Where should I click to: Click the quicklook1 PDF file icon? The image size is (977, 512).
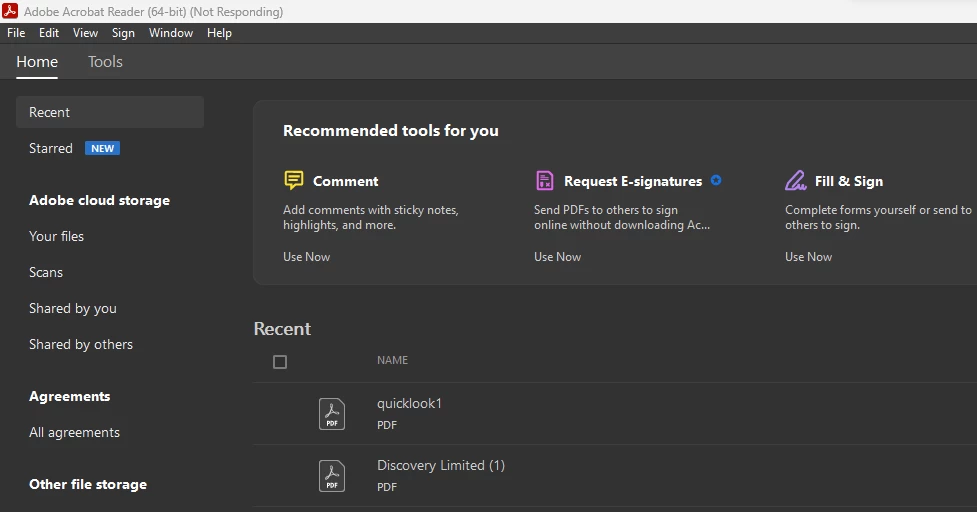[x=331, y=414]
